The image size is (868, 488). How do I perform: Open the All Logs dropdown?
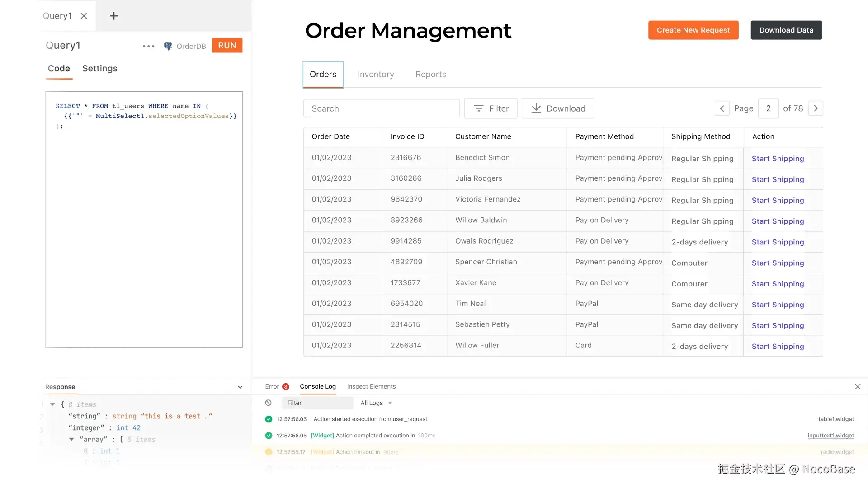point(376,403)
